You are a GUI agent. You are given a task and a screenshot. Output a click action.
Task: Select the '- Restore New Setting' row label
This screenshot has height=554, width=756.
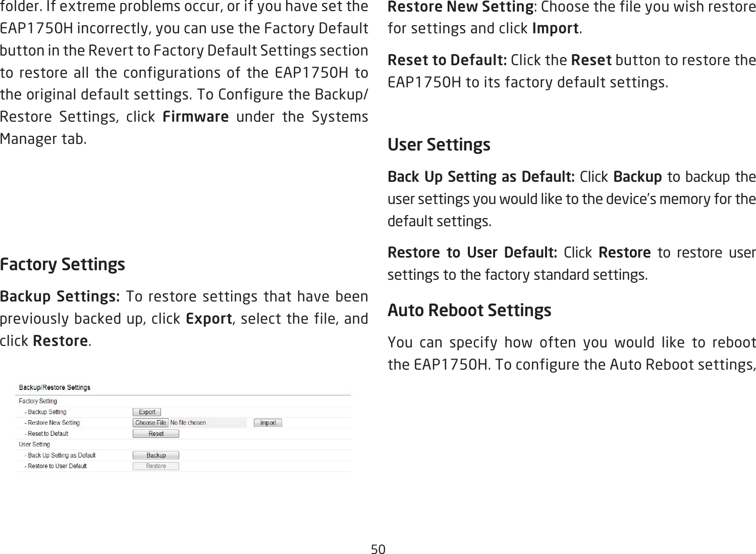tap(52, 423)
